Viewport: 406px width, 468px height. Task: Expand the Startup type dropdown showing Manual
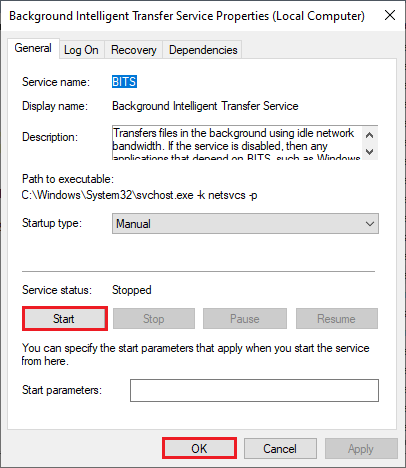[245, 224]
